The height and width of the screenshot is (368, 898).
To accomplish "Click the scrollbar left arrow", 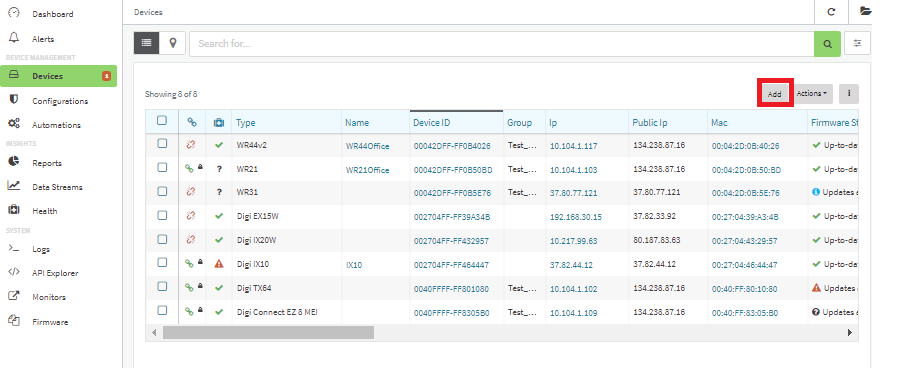I will 153,332.
